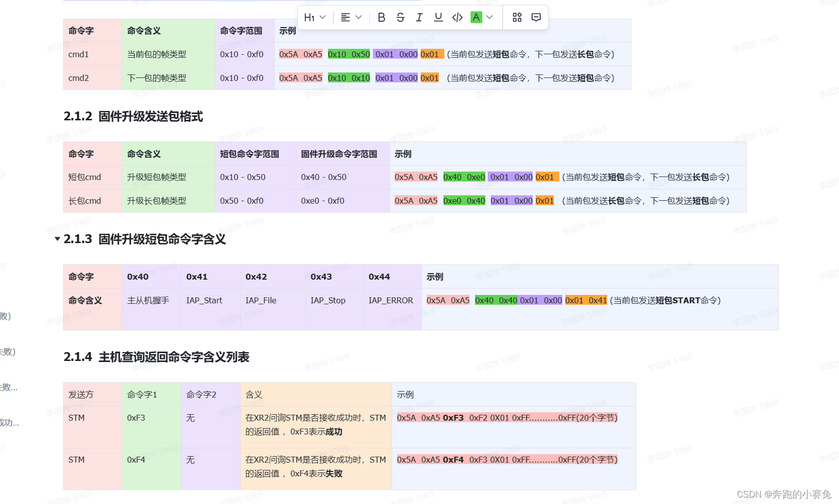Click the heading 2.1.2 固件升级发送包格式
The width and height of the screenshot is (839, 504).
133,116
